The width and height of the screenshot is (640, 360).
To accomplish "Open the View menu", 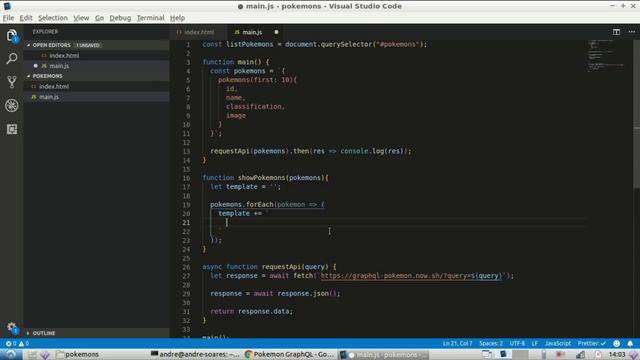I will pos(81,18).
